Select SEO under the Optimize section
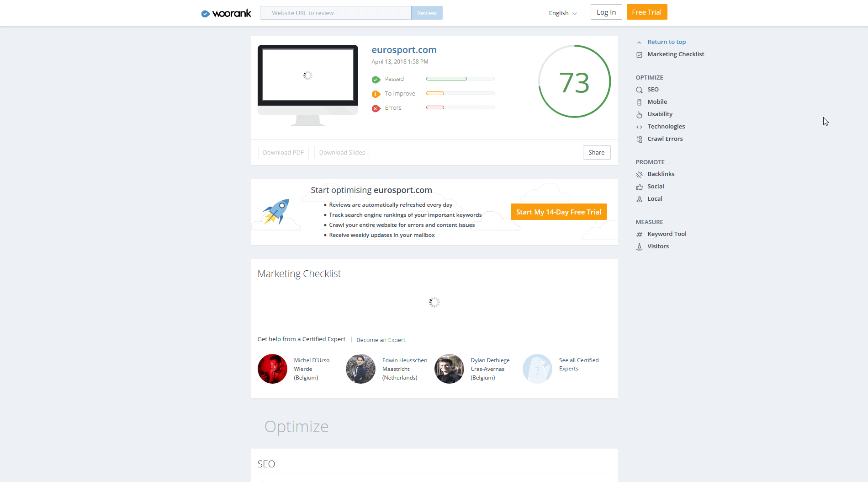Screen dimensions: 868x482 [x=653, y=89]
